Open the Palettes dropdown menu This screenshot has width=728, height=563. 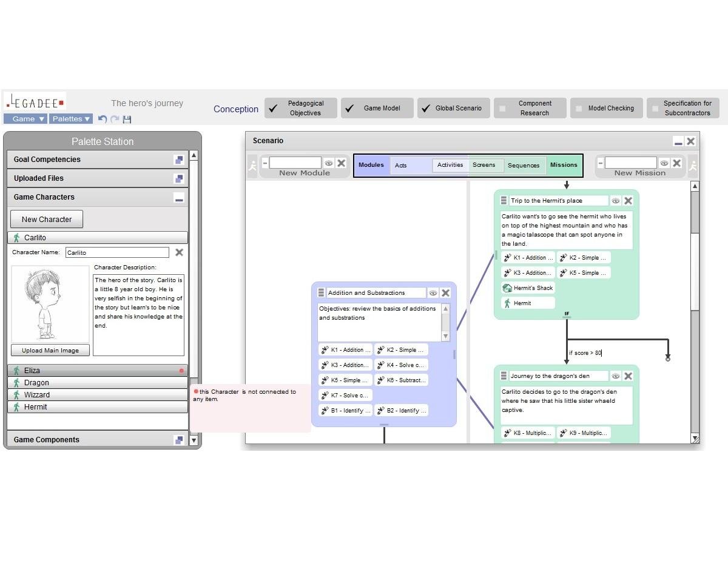70,119
